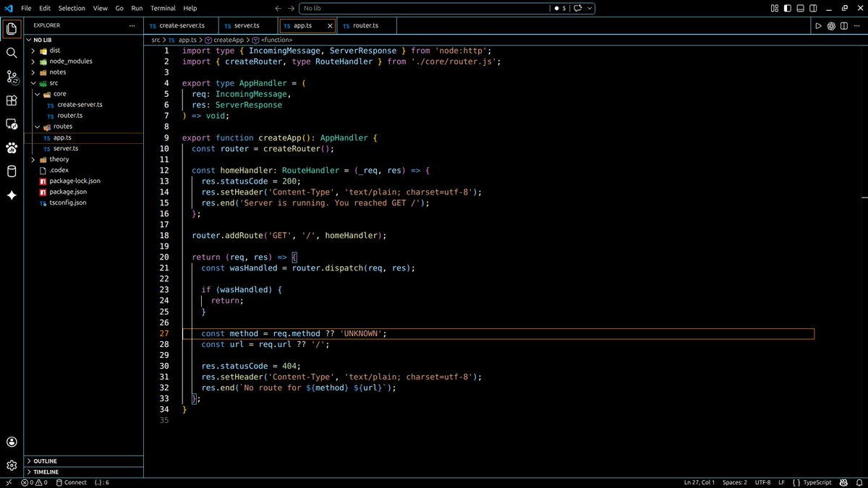The height and width of the screenshot is (488, 868).
Task: Open the paw-print extension view
Action: tap(12, 147)
